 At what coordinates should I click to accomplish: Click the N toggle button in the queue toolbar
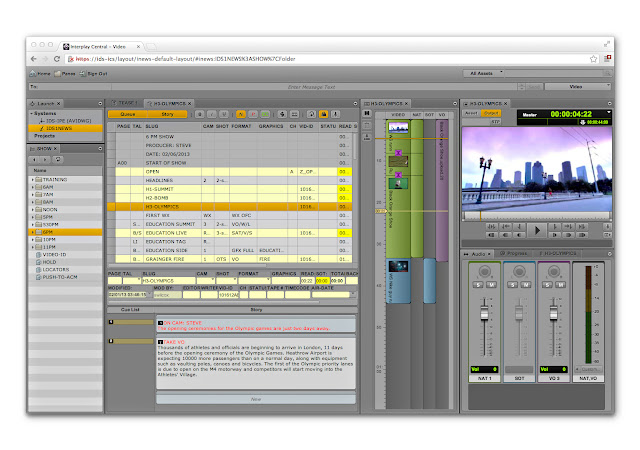pyautogui.click(x=241, y=114)
